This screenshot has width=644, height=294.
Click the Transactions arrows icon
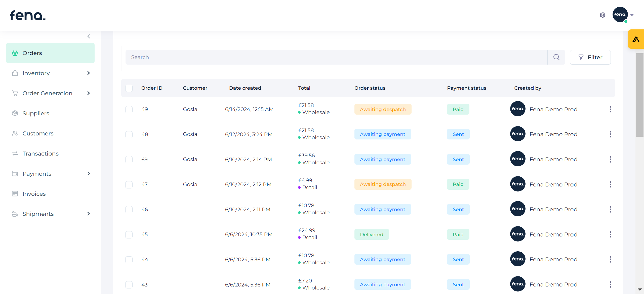[x=15, y=154]
